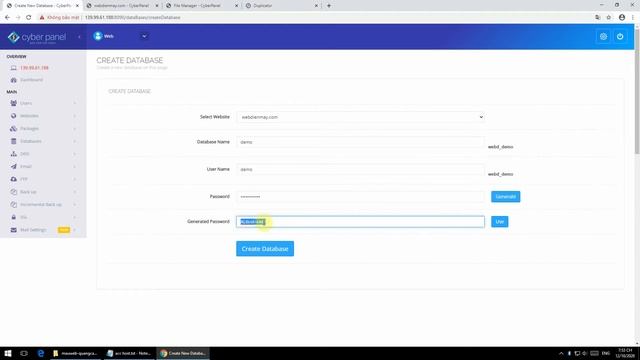Switch to the webdienmay.com CyberPanel browser tab
This screenshot has height=360, width=640.
click(121, 6)
